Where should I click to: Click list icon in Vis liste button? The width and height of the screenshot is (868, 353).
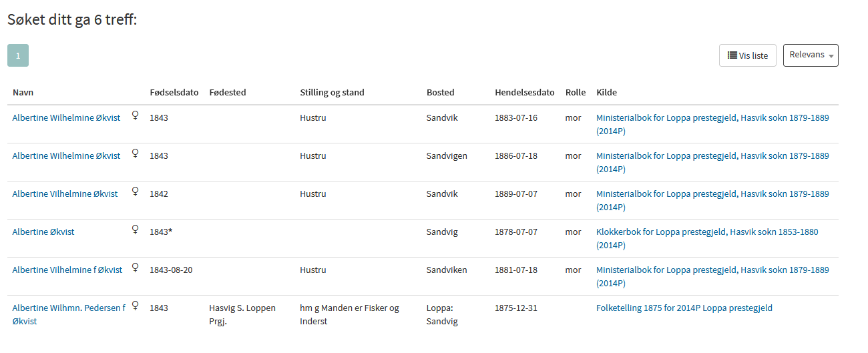732,55
